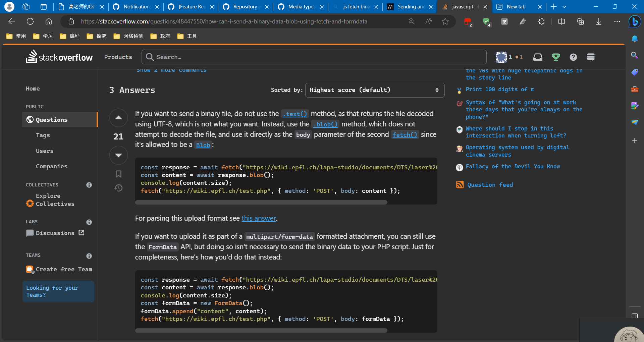
Task: Upvote the answer with the up arrow
Action: [x=118, y=118]
